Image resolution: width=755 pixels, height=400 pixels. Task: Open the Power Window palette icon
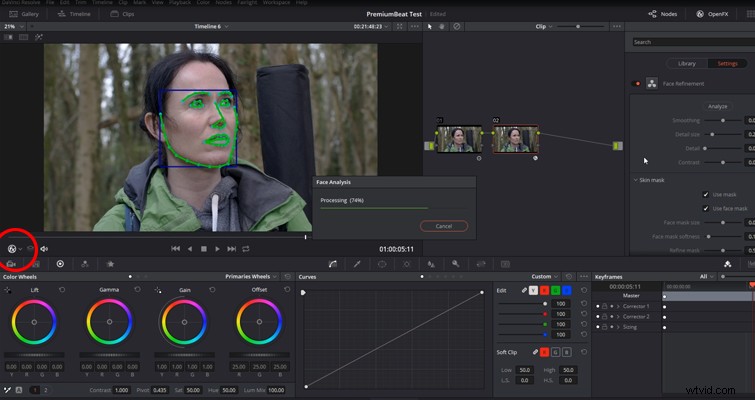coord(382,264)
